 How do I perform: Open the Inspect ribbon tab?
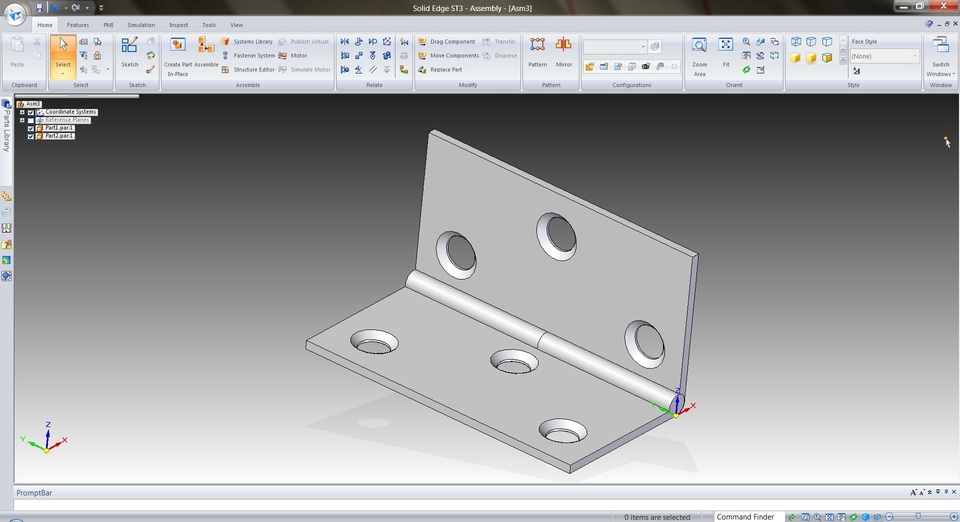pos(178,25)
